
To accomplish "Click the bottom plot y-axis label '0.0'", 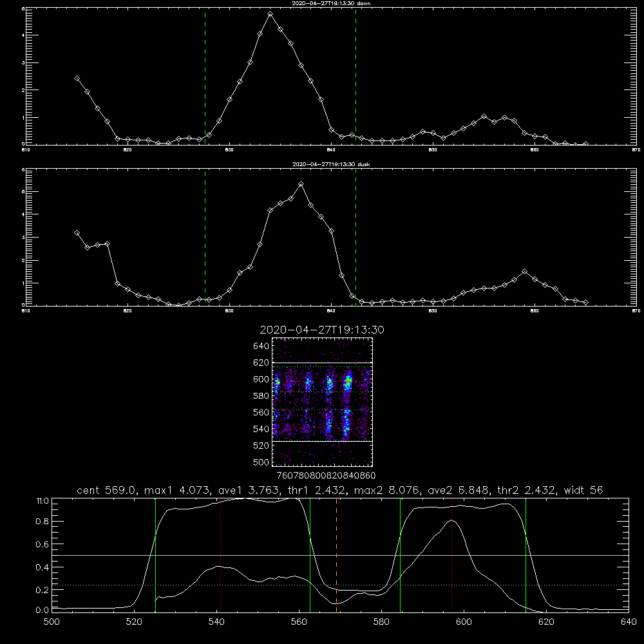I will click(43, 611).
